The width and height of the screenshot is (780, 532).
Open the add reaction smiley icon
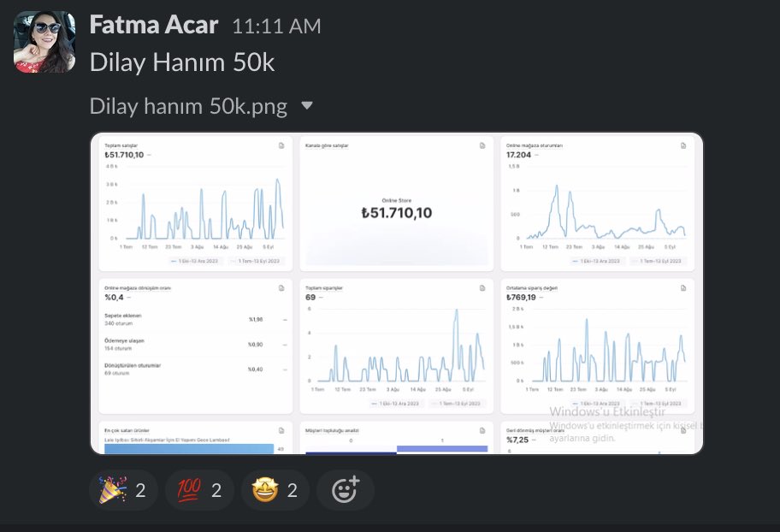345,489
